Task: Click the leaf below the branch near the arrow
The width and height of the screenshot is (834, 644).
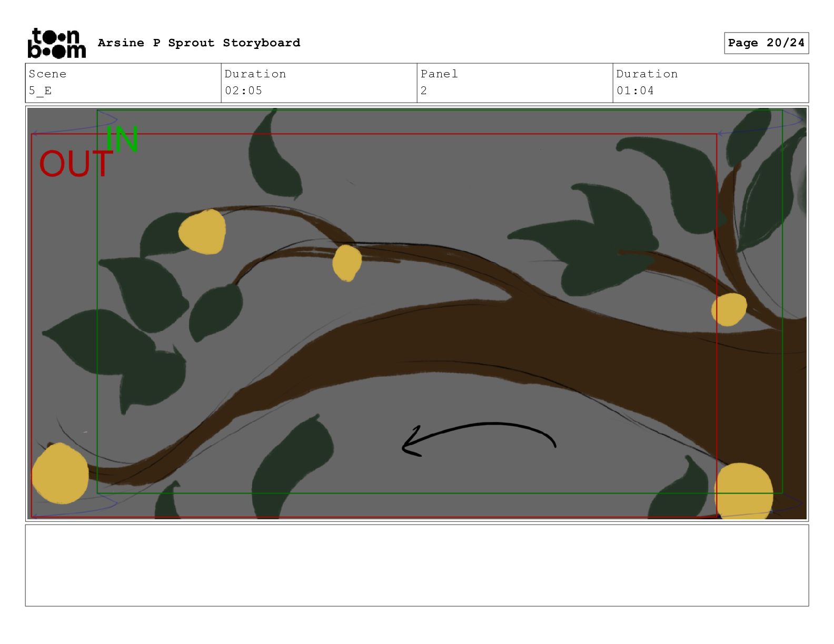Action: point(295,463)
